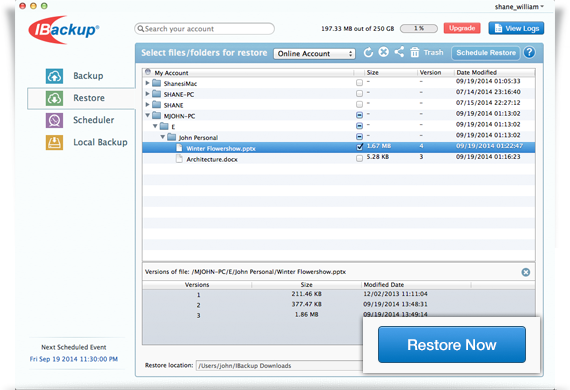The width and height of the screenshot is (570, 390).
Task: Check the SHANE-PC folder checkbox
Action: [x=360, y=94]
